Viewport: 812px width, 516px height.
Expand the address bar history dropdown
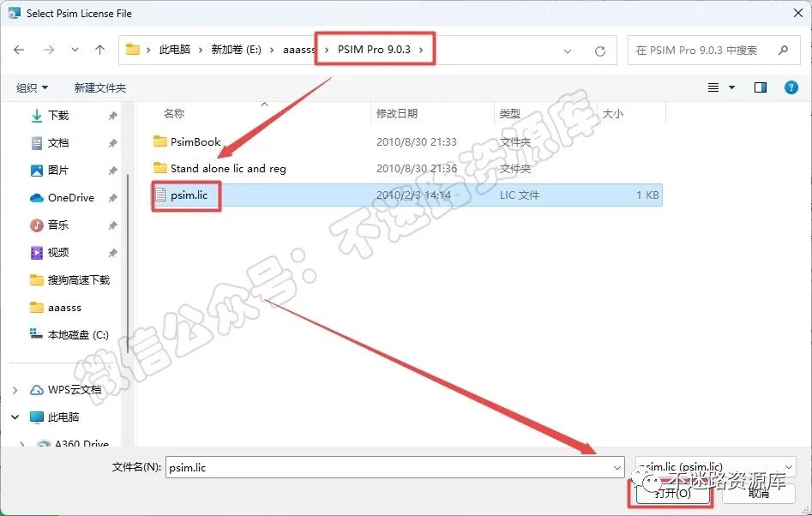[568, 51]
